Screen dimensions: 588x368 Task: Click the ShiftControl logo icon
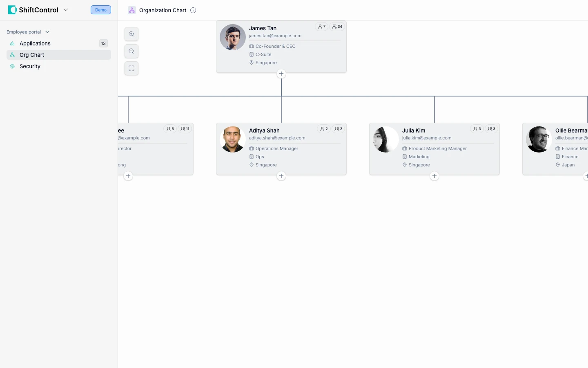(x=12, y=10)
